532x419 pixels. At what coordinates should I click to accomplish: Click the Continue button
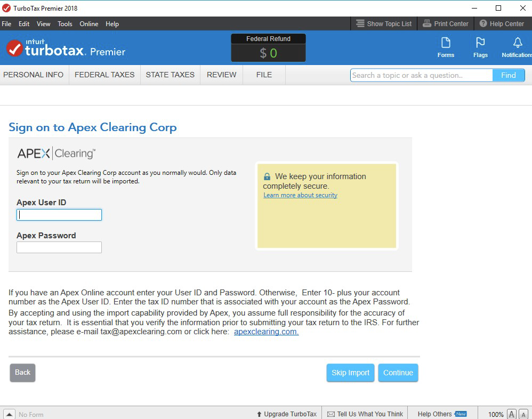398,373
